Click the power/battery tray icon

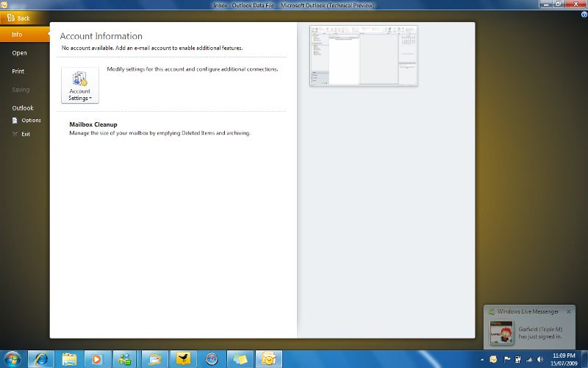(x=518, y=359)
